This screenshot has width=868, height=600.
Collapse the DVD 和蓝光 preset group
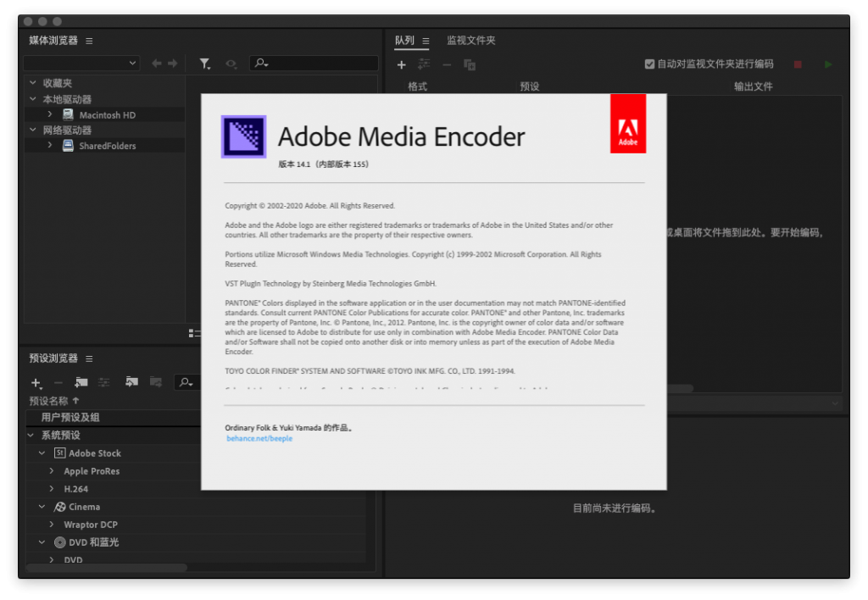42,542
